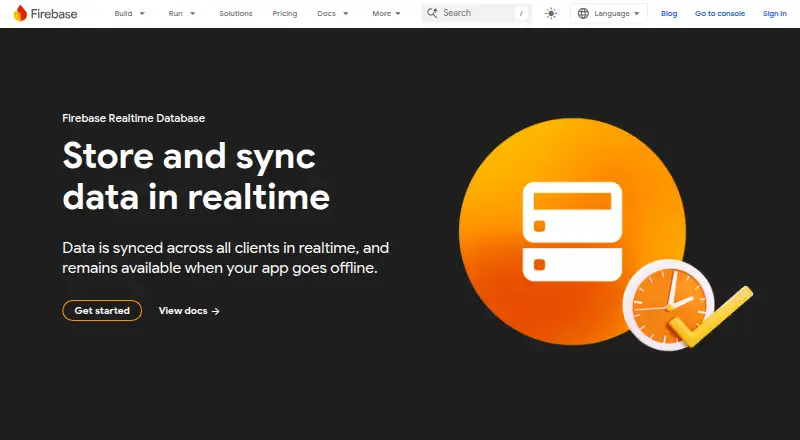Toggle the light/dark theme sun icon

pyautogui.click(x=551, y=14)
